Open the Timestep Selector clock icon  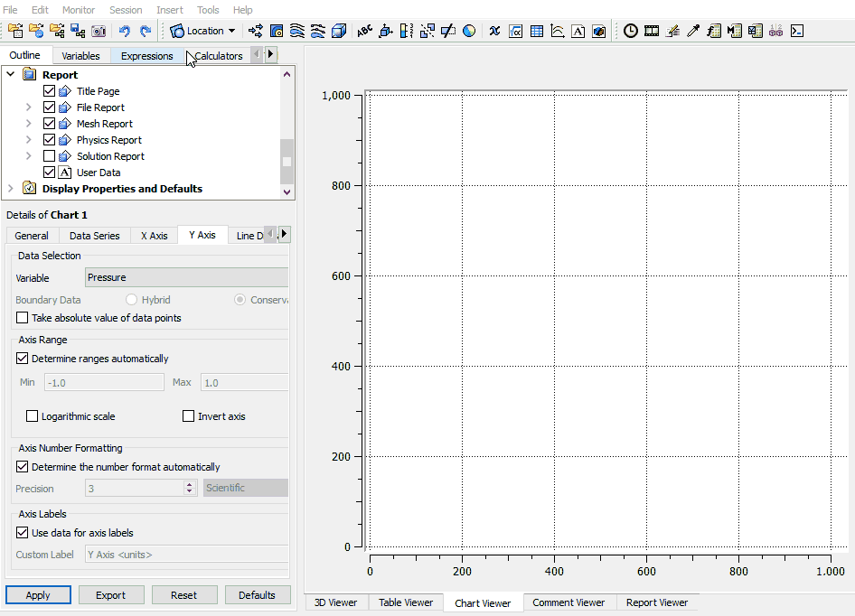click(630, 31)
